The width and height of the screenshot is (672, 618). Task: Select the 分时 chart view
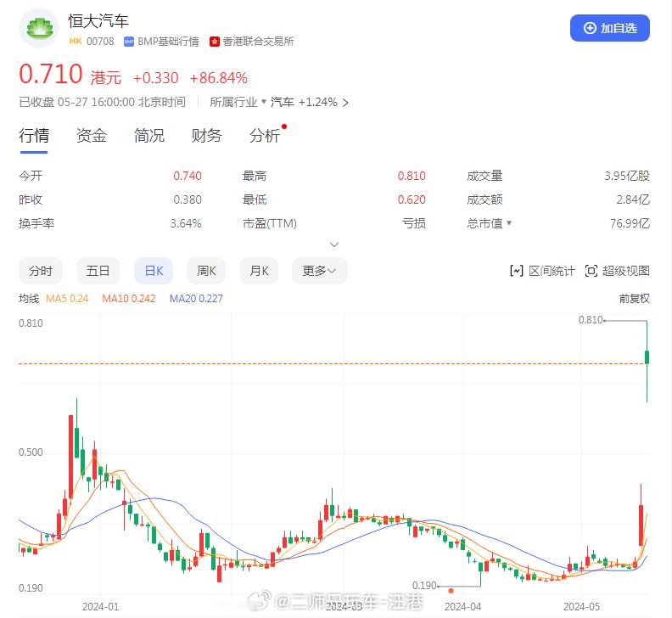(x=41, y=271)
